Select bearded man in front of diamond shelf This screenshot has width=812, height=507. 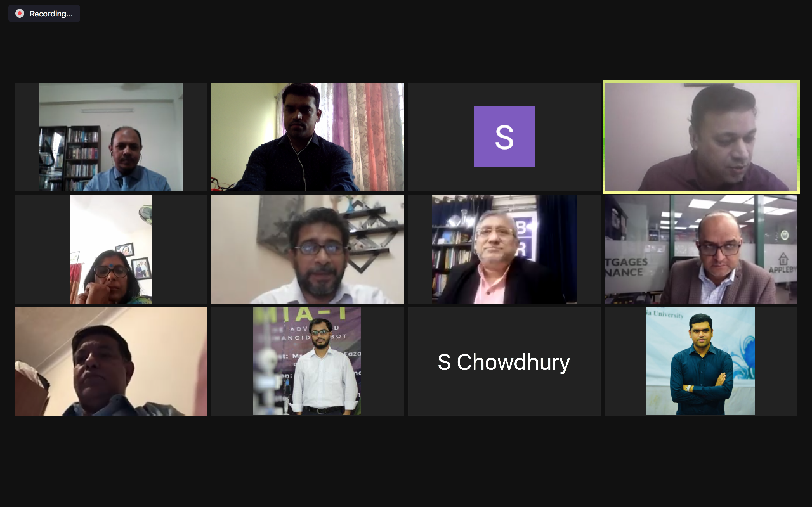pyautogui.click(x=307, y=249)
